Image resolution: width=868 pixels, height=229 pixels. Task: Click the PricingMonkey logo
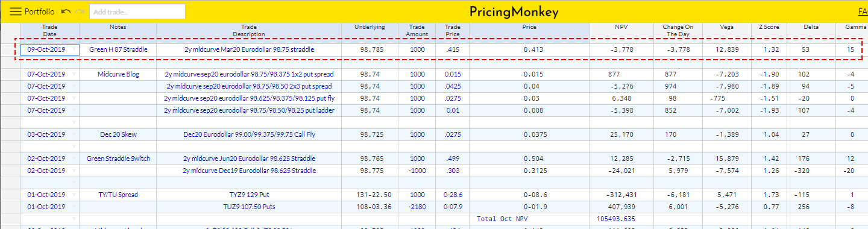coord(514,11)
